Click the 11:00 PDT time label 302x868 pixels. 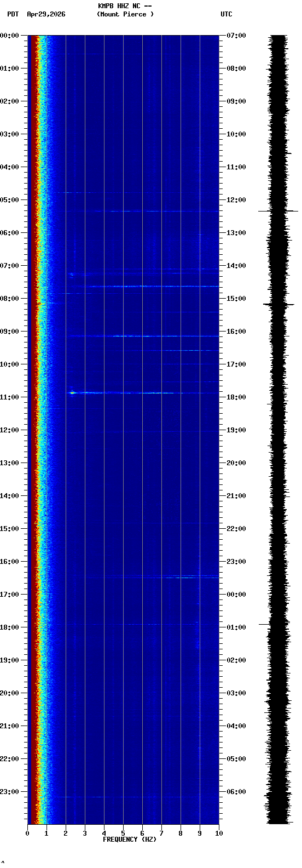point(9,397)
